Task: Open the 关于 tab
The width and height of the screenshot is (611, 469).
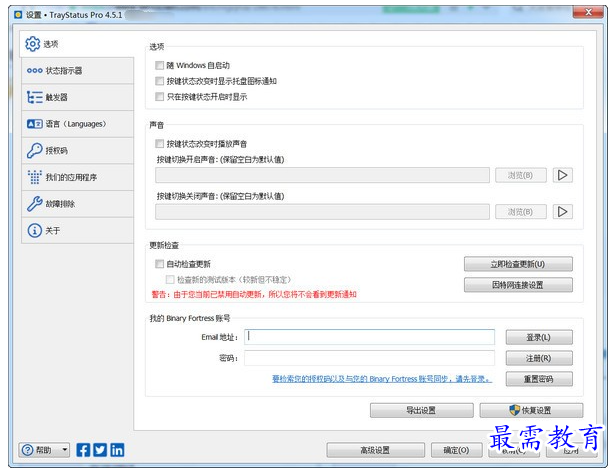Action: tap(77, 231)
